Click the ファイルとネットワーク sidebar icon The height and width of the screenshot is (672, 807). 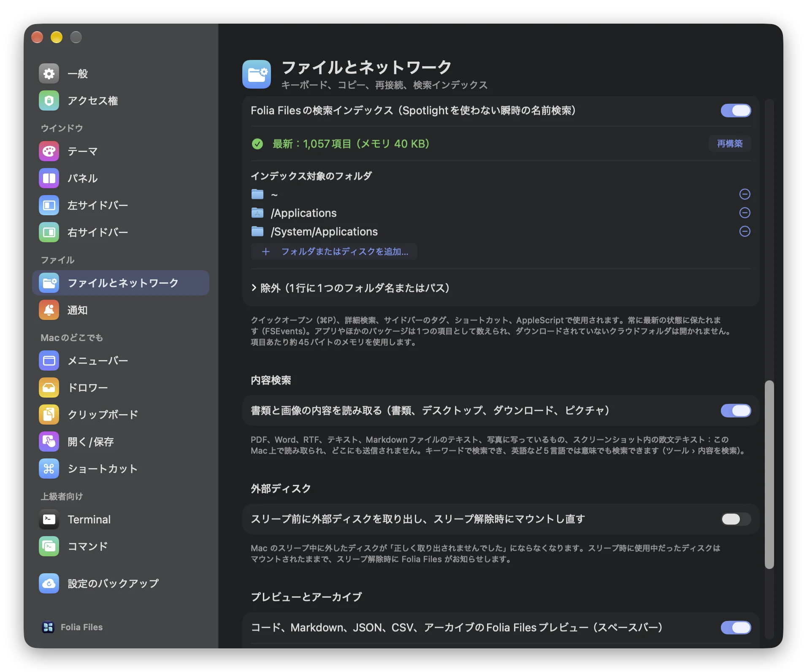49,283
